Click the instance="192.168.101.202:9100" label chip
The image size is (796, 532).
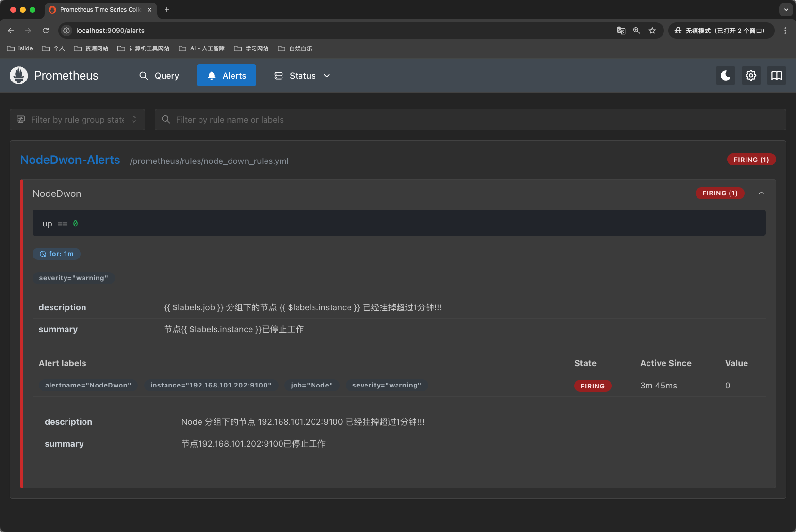tap(211, 385)
